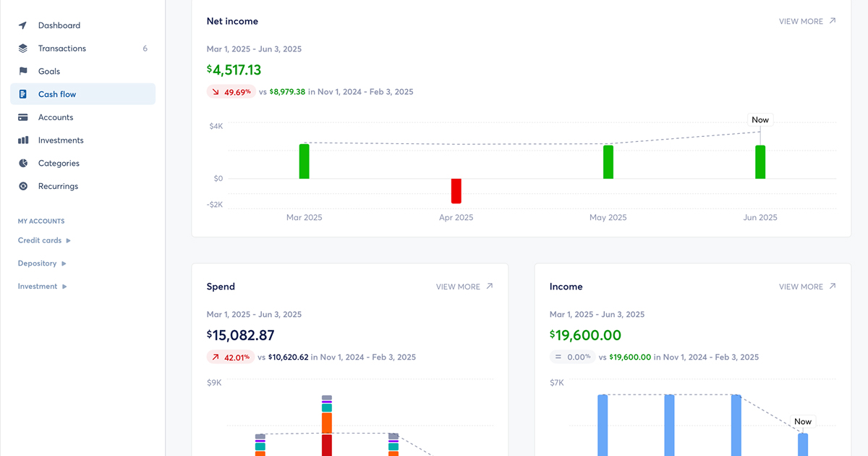
Task: Click the Net income view more arrow icon
Action: (x=833, y=21)
